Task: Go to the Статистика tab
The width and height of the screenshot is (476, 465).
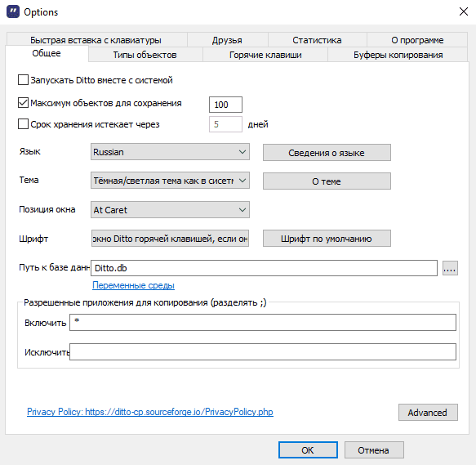Action: pyautogui.click(x=317, y=40)
